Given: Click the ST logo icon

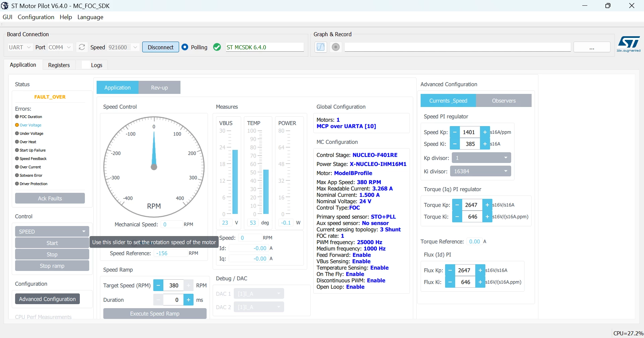Looking at the screenshot, I should click(x=629, y=44).
